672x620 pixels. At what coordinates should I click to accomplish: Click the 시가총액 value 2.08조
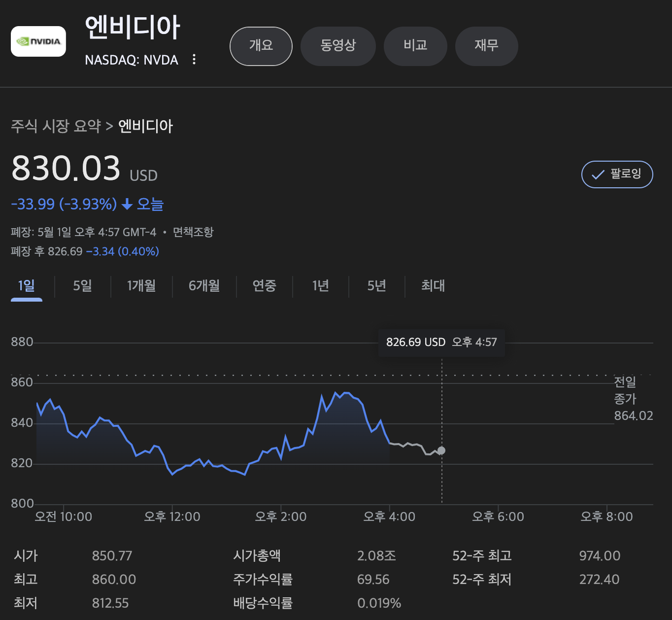coord(376,556)
